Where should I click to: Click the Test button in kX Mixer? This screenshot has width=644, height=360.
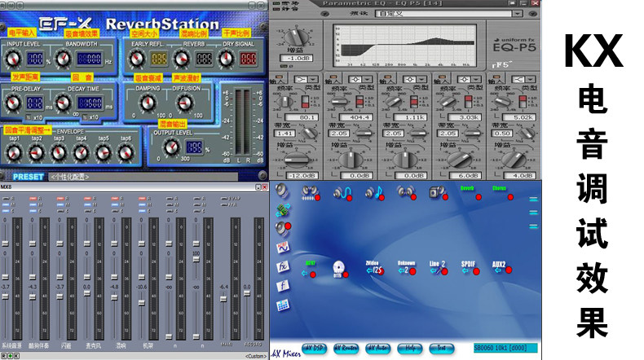click(442, 349)
